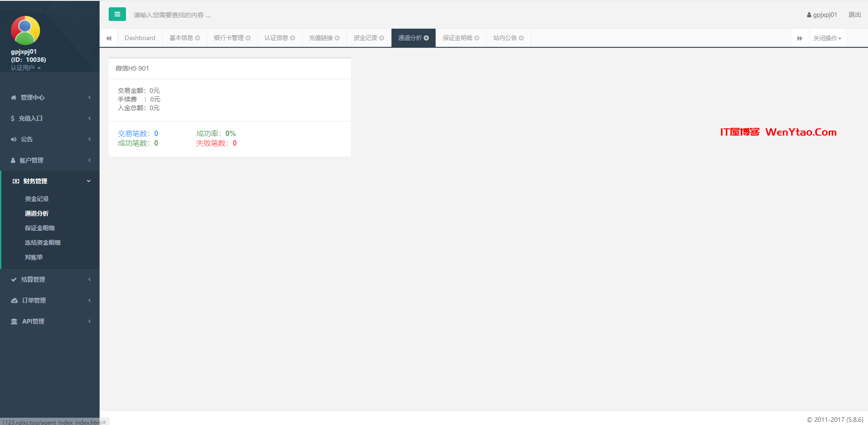Click the API管理 bank icon
868x425 pixels.
click(x=14, y=321)
